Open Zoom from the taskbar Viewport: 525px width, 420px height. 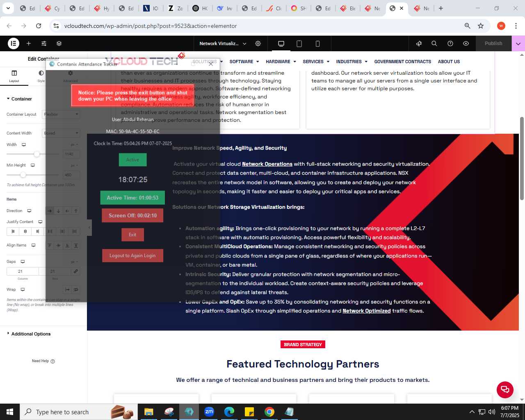209,412
